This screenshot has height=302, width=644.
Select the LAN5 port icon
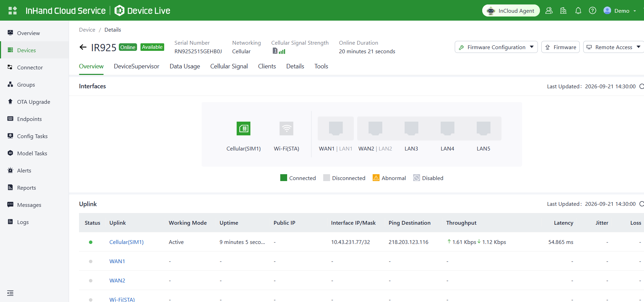483,128
